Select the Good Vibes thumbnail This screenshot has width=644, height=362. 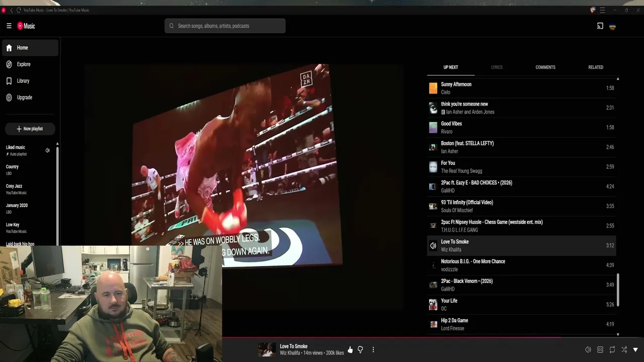433,127
